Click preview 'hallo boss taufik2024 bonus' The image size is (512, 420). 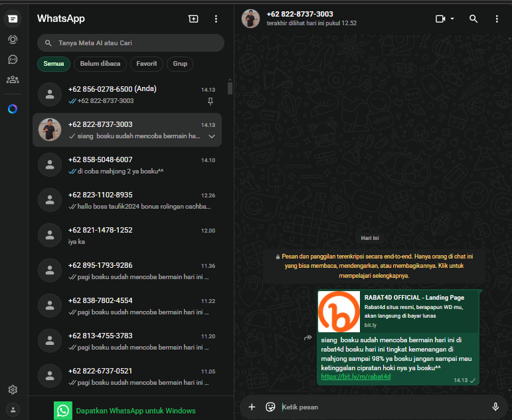tap(143, 207)
